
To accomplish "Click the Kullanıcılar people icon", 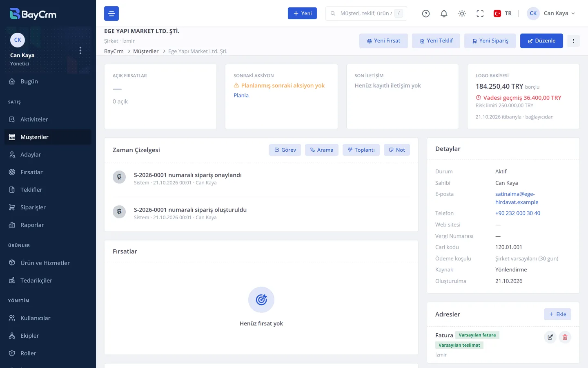I will tap(12, 318).
